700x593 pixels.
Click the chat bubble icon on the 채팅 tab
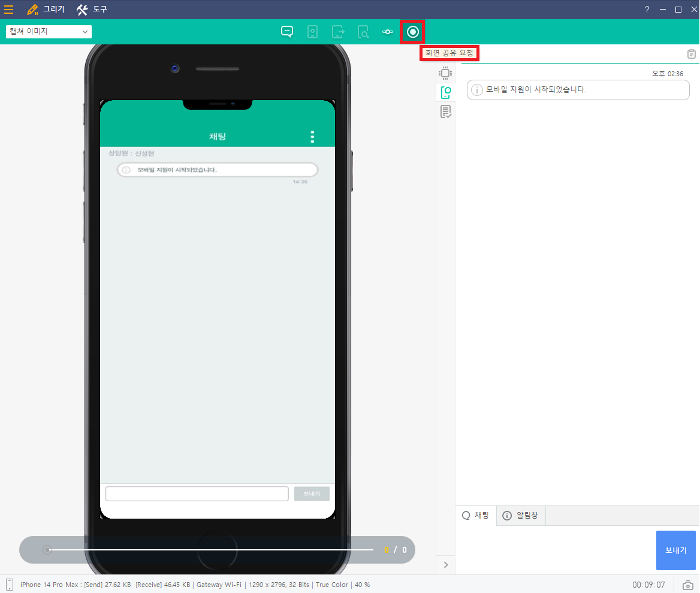[x=466, y=516]
